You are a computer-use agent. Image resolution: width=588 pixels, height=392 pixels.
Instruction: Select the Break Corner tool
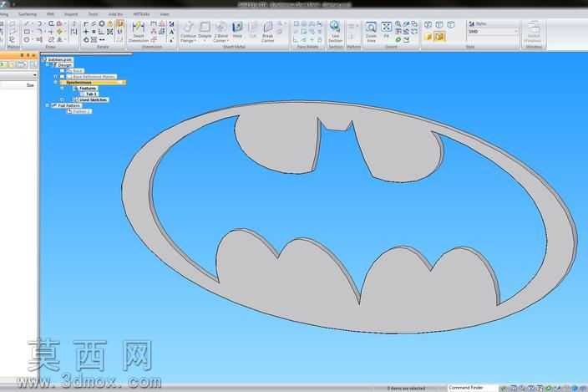click(268, 32)
